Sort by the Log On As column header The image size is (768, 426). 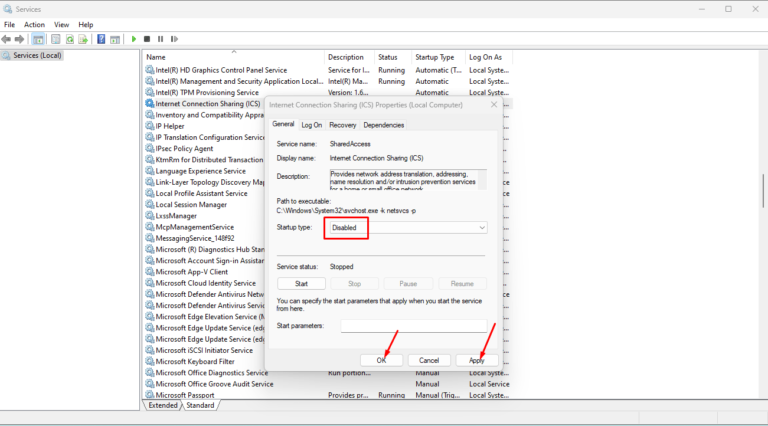click(489, 57)
